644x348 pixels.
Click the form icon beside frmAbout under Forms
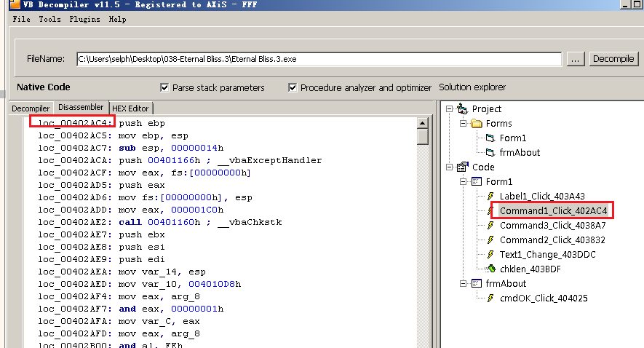(x=490, y=153)
